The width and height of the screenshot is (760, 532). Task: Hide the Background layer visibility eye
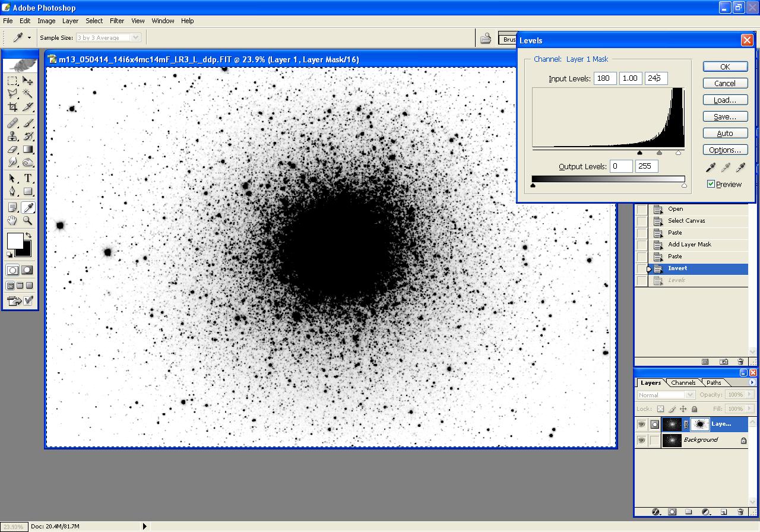click(641, 441)
